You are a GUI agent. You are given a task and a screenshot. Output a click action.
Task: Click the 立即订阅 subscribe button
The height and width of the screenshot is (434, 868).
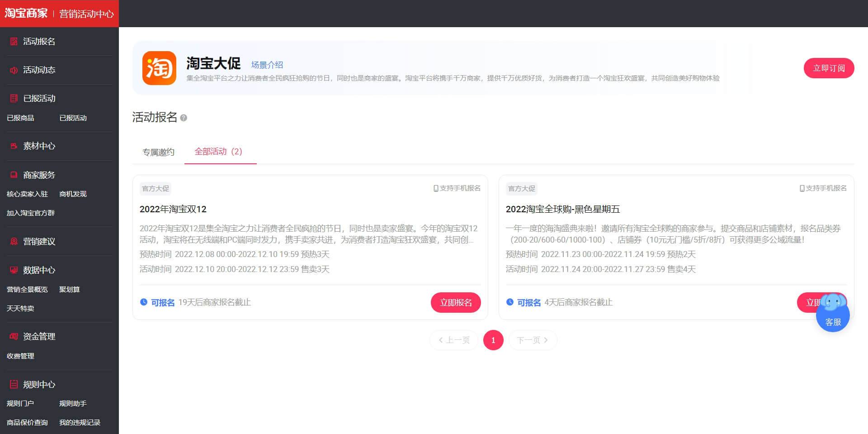[829, 68]
